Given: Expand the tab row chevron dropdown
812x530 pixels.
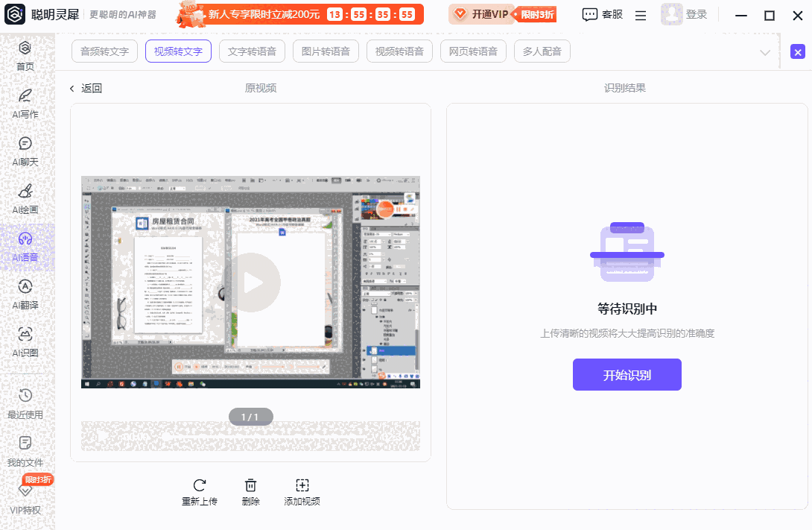Looking at the screenshot, I should click(764, 51).
